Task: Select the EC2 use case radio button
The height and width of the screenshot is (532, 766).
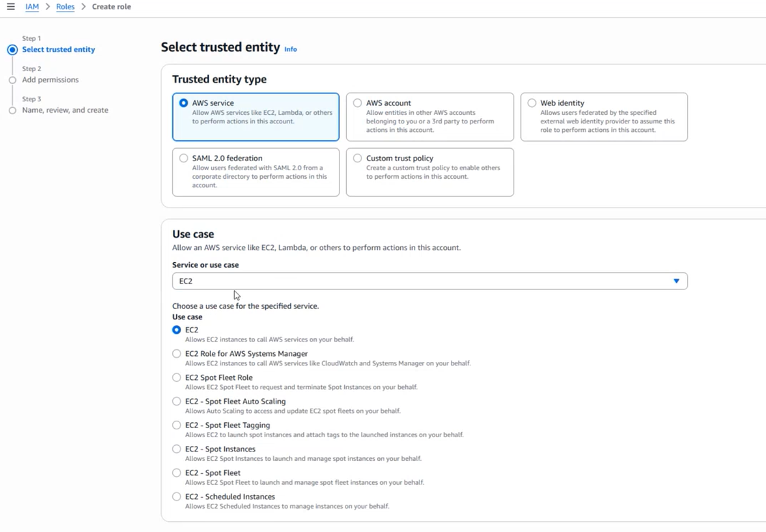Action: (x=177, y=330)
